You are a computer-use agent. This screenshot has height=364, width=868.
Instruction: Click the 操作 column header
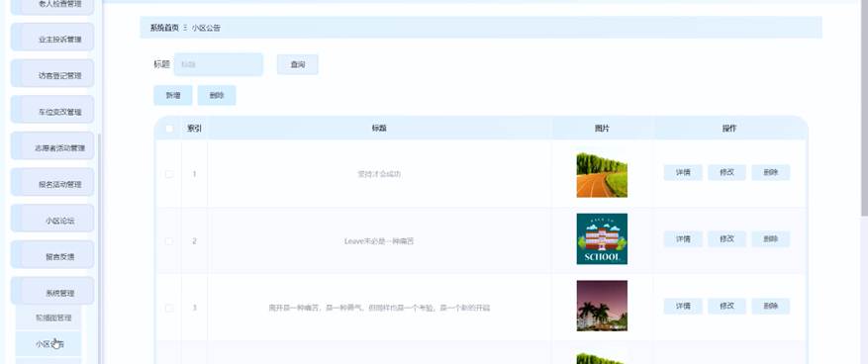(729, 129)
